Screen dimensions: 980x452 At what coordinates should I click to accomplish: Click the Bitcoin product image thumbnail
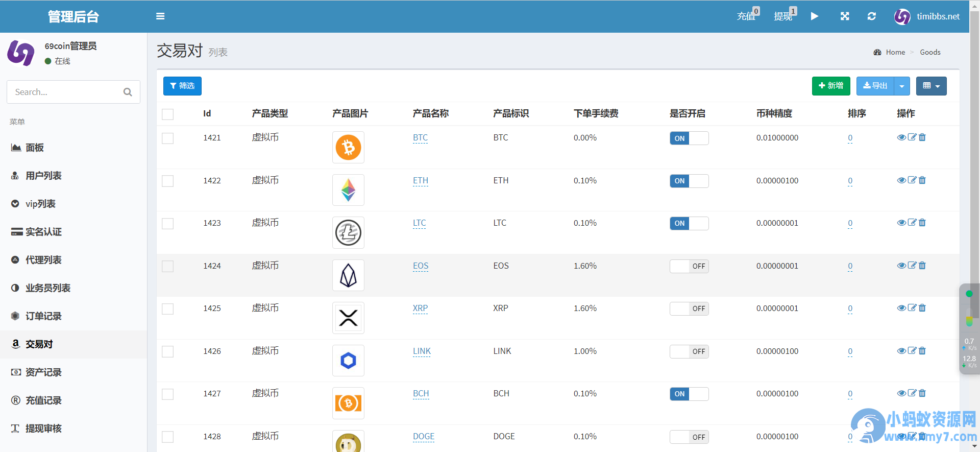click(x=348, y=147)
